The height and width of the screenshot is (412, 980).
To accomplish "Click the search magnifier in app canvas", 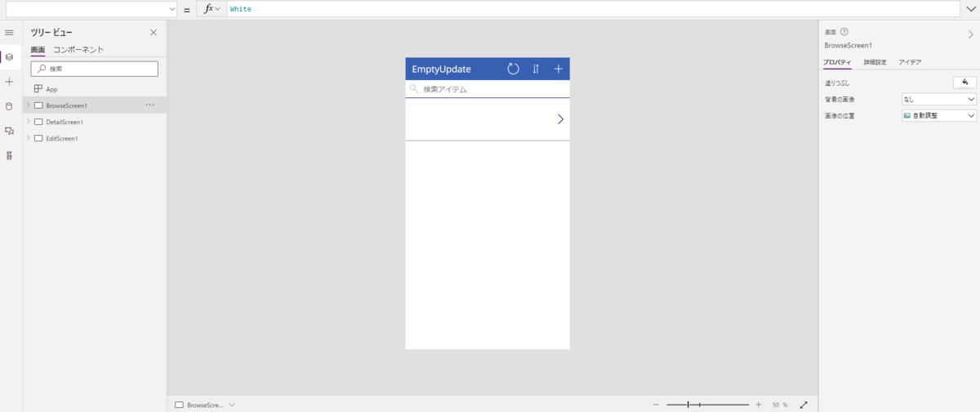I will [x=414, y=89].
